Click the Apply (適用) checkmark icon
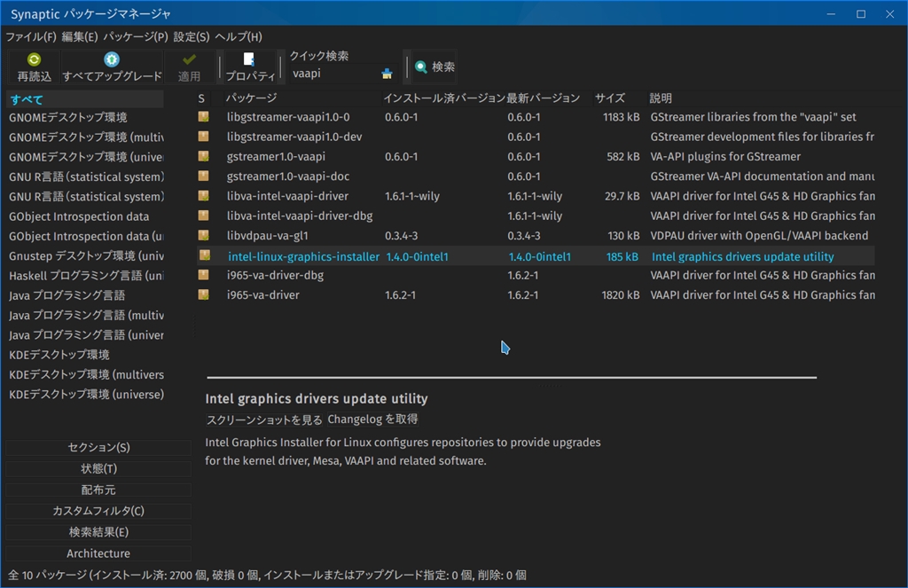 (189, 60)
